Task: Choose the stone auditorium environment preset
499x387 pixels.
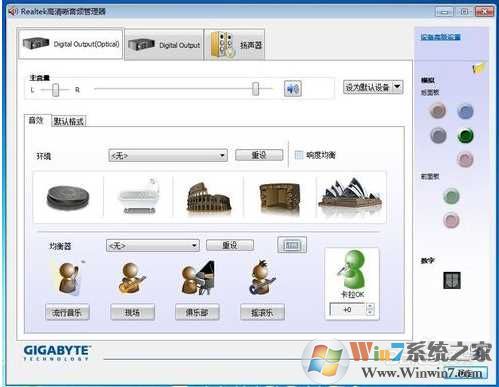Action: [x=280, y=197]
